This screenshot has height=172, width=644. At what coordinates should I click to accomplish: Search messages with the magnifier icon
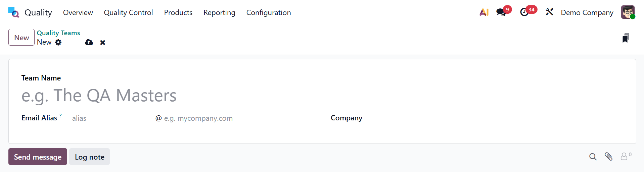tap(593, 157)
